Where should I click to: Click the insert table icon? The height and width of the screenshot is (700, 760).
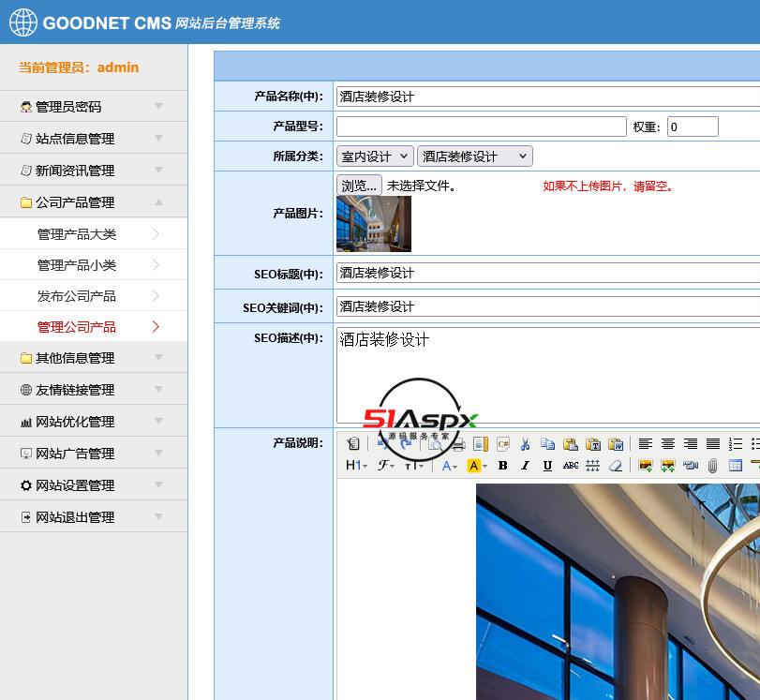pos(734,465)
